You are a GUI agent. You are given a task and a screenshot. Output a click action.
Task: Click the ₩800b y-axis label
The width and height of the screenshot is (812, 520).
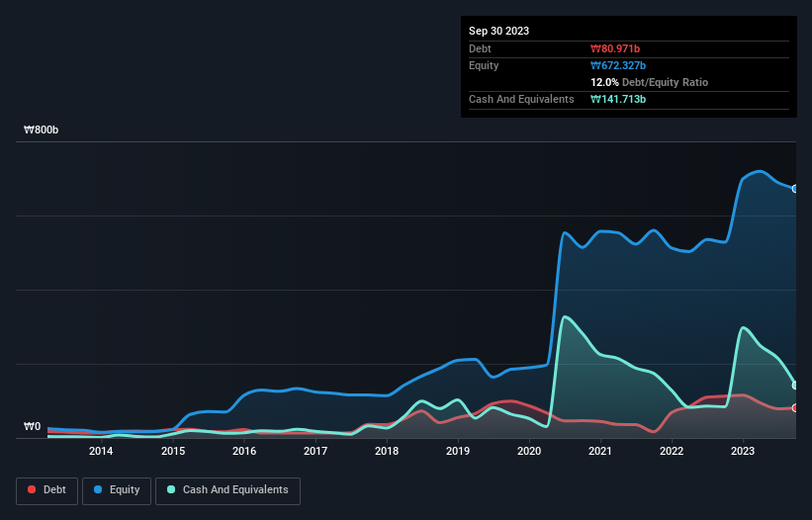pyautogui.click(x=41, y=130)
